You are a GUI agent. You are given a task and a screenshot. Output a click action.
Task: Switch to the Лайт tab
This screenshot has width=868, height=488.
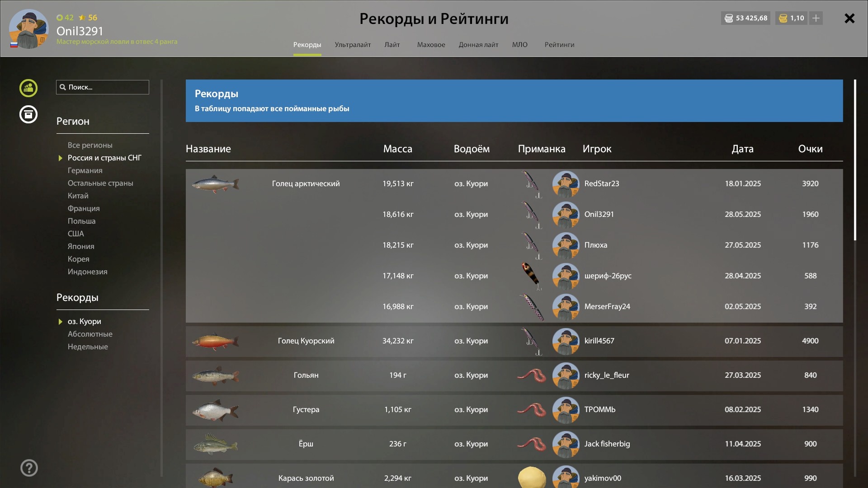(x=392, y=45)
